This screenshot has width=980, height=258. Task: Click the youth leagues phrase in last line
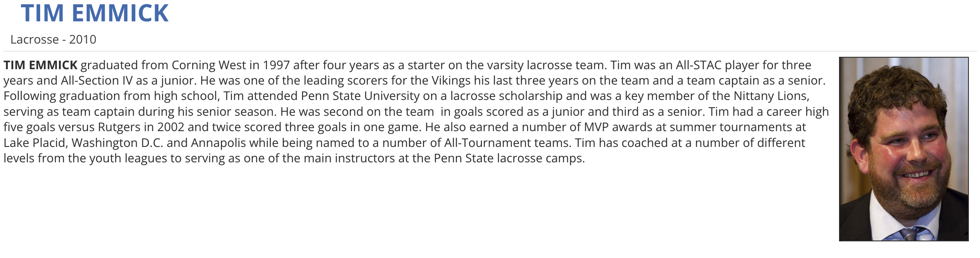[x=128, y=158]
